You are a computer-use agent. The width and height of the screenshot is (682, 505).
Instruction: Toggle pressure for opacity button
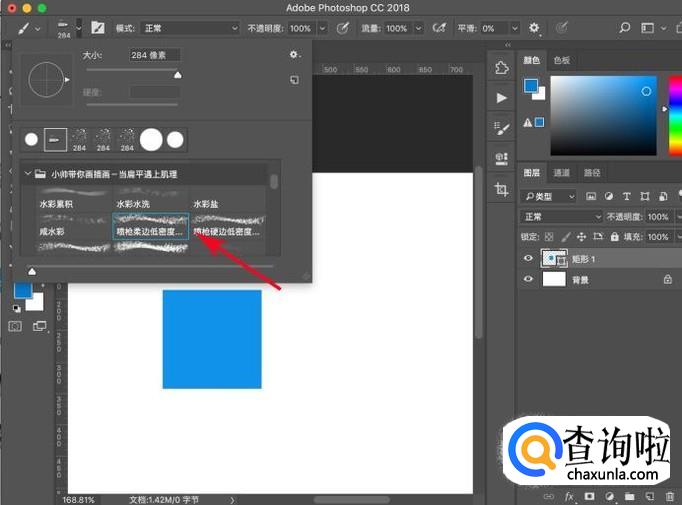click(x=343, y=28)
